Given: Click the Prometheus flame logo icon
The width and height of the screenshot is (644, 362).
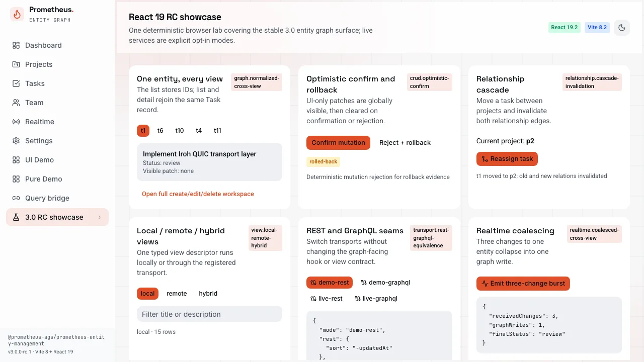Looking at the screenshot, I should pos(17,14).
